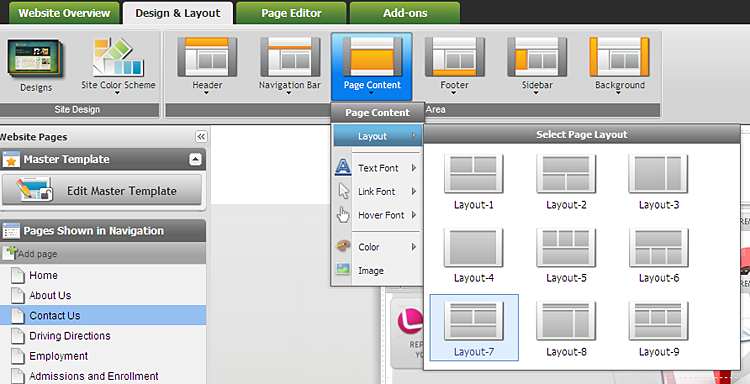Switch to the Website Overview tab
Viewport: 750px width, 384px height.
[x=64, y=13]
